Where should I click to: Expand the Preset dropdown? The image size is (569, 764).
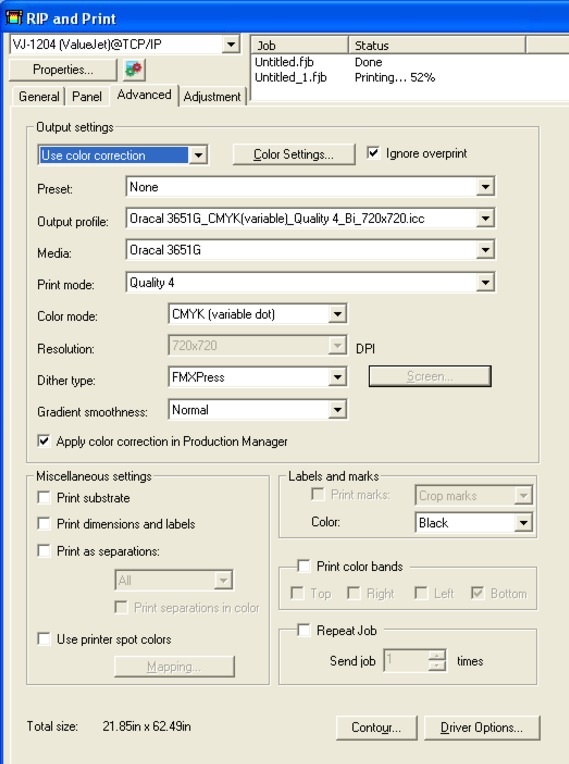tap(485, 187)
